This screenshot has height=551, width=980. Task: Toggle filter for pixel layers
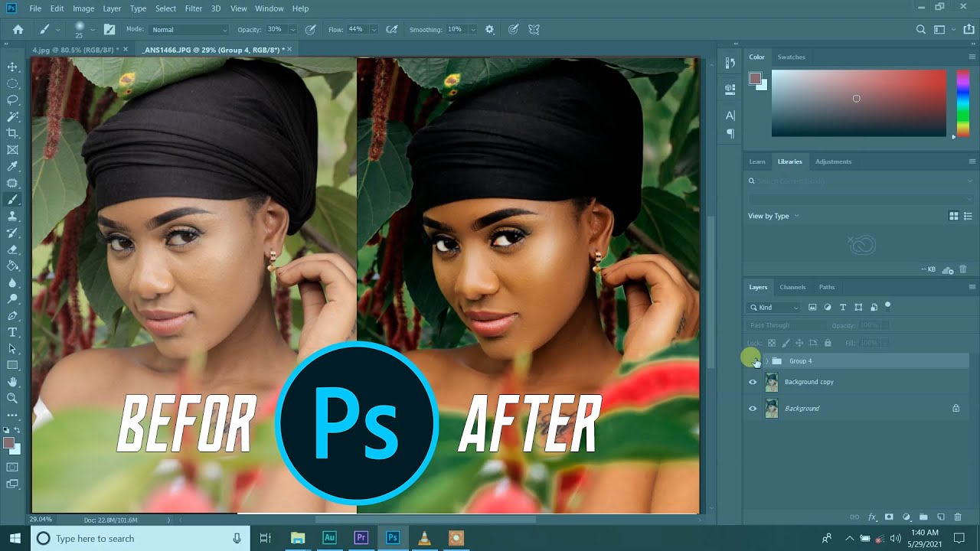click(x=812, y=307)
